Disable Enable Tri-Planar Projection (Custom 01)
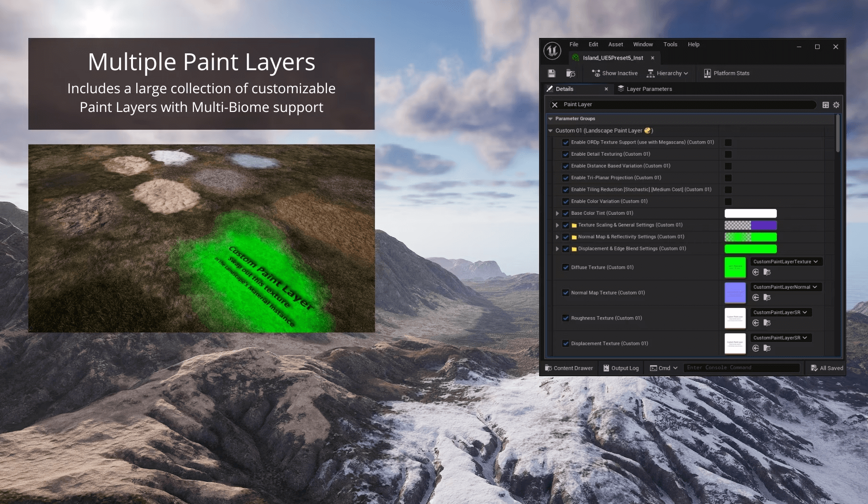The image size is (868, 504). (x=566, y=178)
